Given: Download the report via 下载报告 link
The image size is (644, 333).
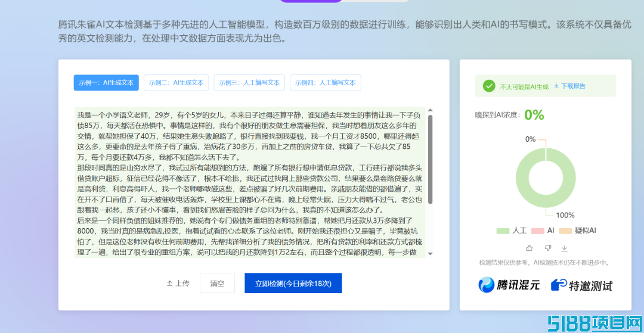Looking at the screenshot, I should point(569,86).
